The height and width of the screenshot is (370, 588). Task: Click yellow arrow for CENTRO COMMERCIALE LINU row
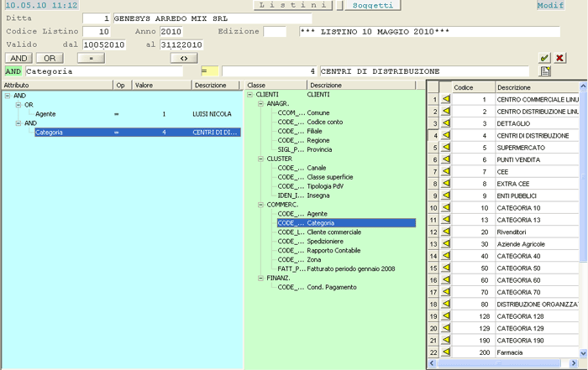coord(446,99)
